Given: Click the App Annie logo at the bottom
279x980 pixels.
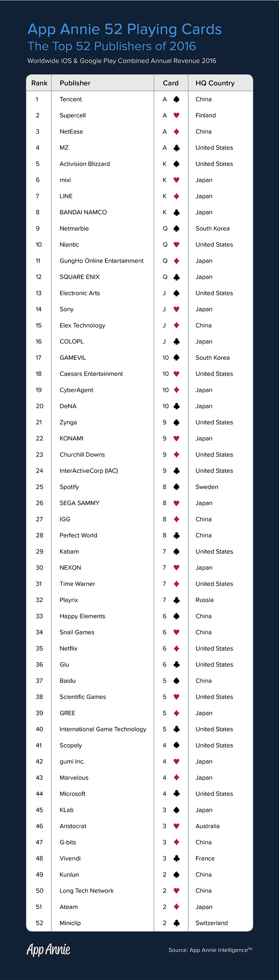Looking at the screenshot, I should click(48, 950).
